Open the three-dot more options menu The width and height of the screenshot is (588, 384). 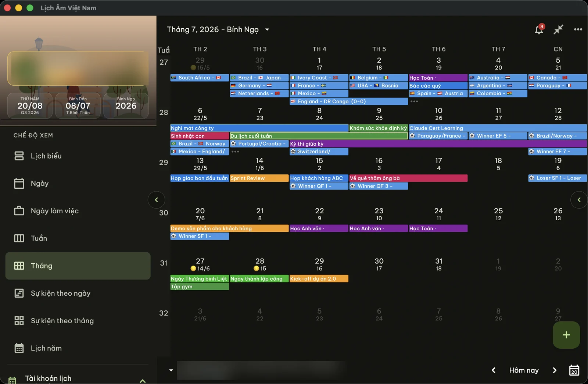coord(578,29)
